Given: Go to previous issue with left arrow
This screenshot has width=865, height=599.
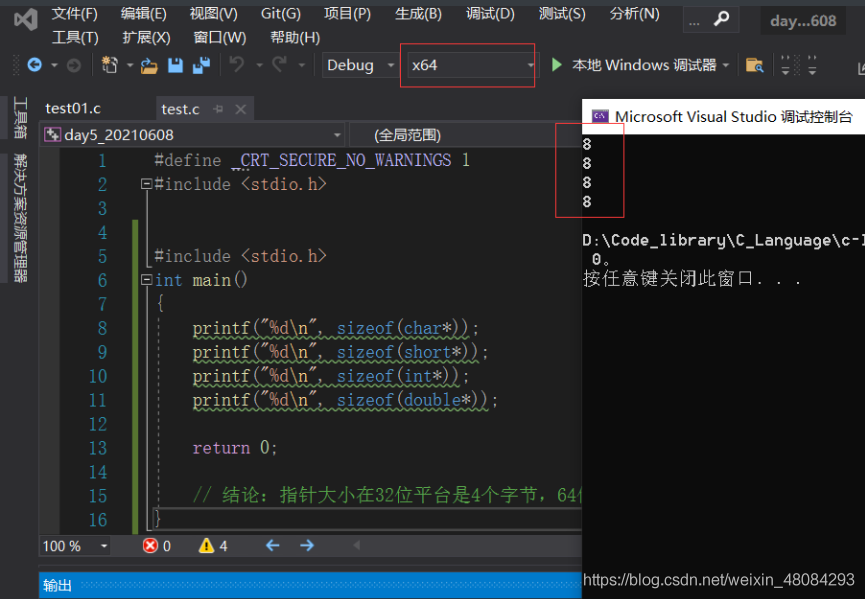Looking at the screenshot, I should tap(273, 545).
